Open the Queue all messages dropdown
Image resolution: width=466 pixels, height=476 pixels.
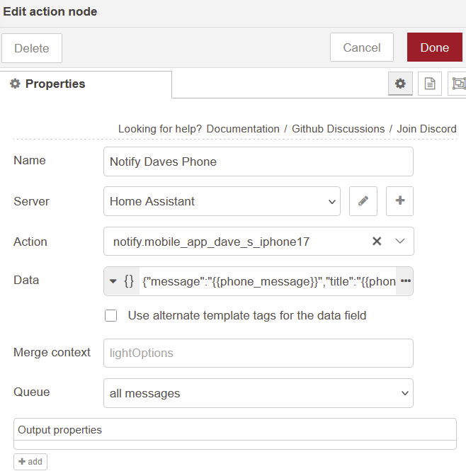[258, 393]
